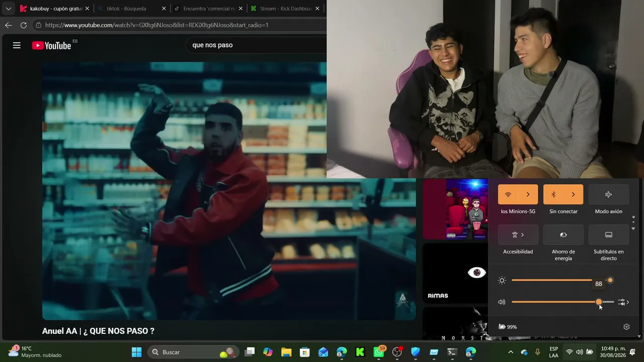644x362 pixels.
Task: Click the YouTube search box
Action: [x=257, y=45]
